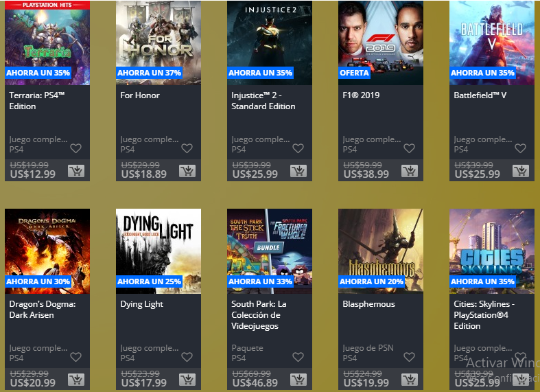Toggle wishlist heart for Dying Light
This screenshot has width=540, height=392.
coord(187,357)
